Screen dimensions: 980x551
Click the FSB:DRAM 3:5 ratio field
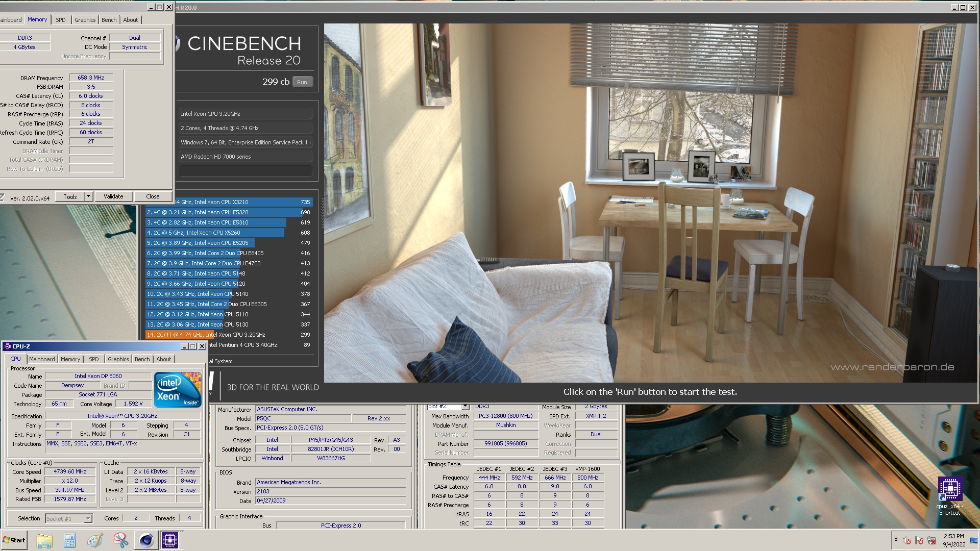[x=91, y=87]
